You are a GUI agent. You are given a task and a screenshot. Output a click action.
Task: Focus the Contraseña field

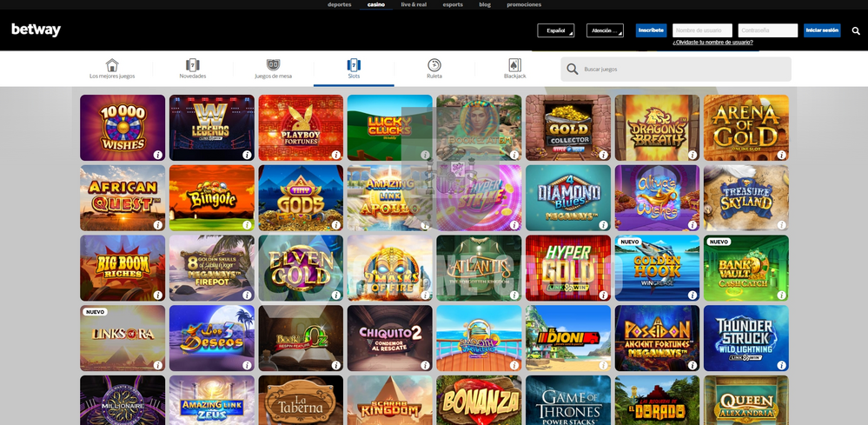768,30
